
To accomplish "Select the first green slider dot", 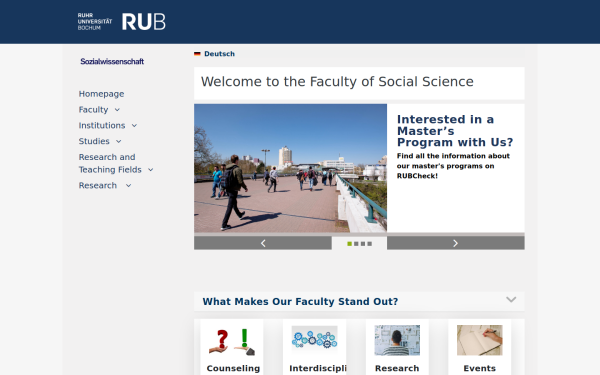I will (349, 244).
